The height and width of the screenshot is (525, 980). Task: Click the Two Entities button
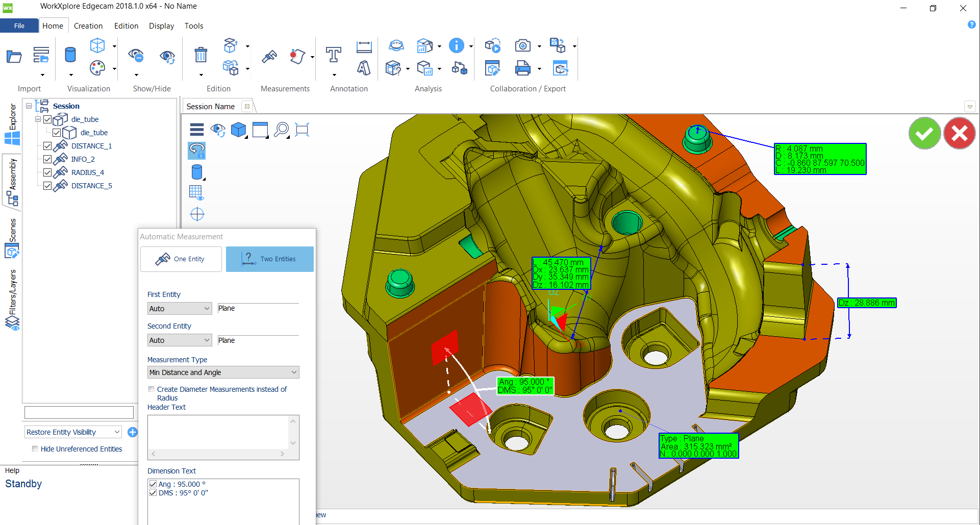269,259
